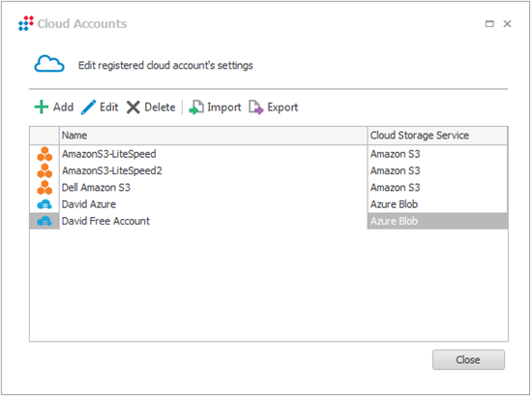Click the Close button
532x397 pixels.
click(468, 359)
